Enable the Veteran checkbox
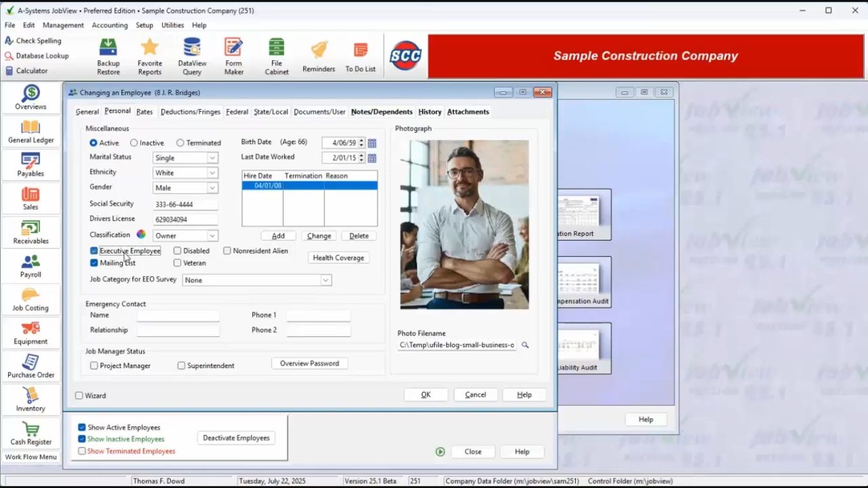 [177, 263]
